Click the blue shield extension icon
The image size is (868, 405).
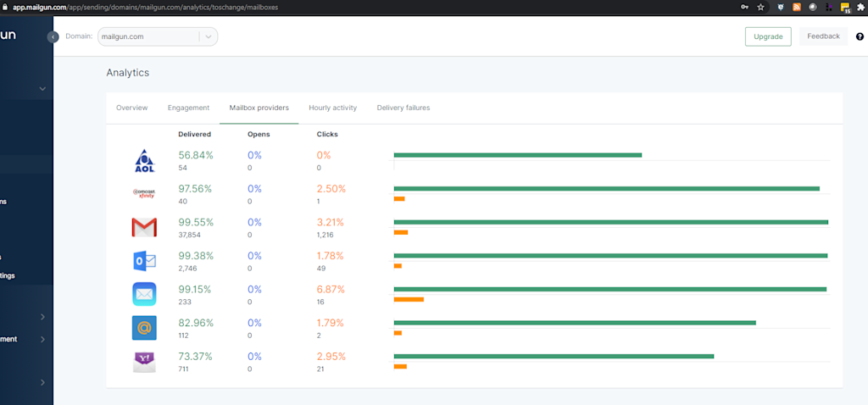coord(781,7)
